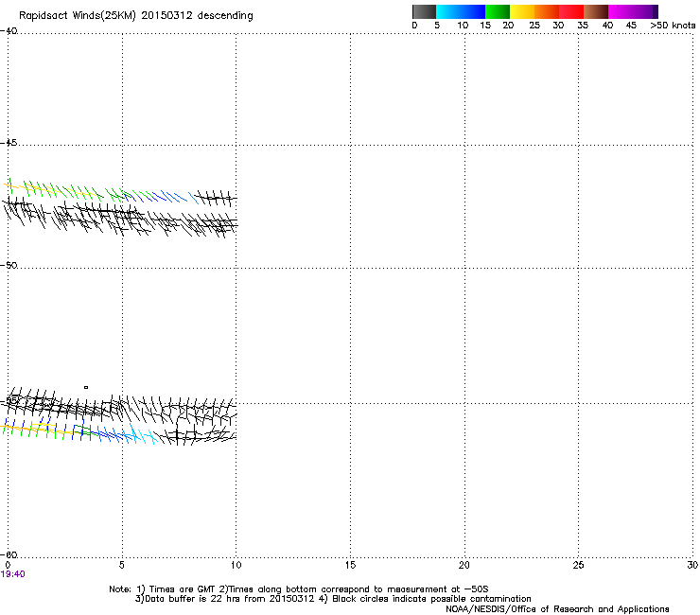Click the gray 0–5 knots color bar segment

424,11
